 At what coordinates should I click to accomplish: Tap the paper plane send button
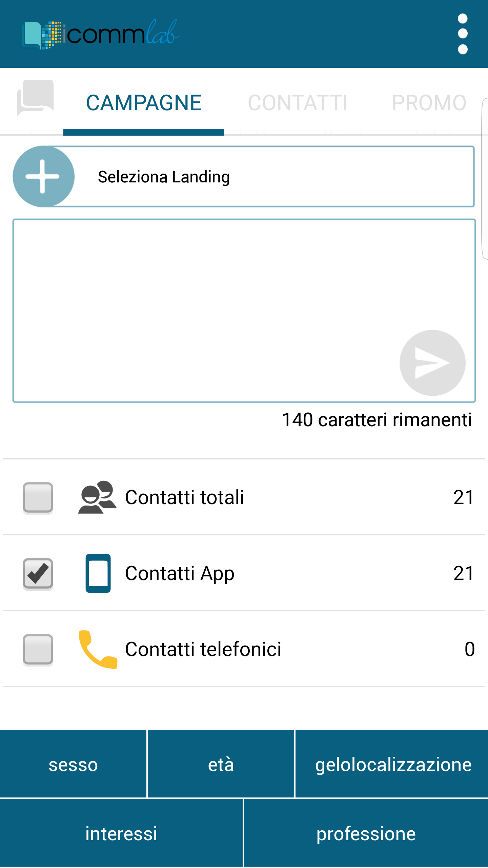coord(432,363)
